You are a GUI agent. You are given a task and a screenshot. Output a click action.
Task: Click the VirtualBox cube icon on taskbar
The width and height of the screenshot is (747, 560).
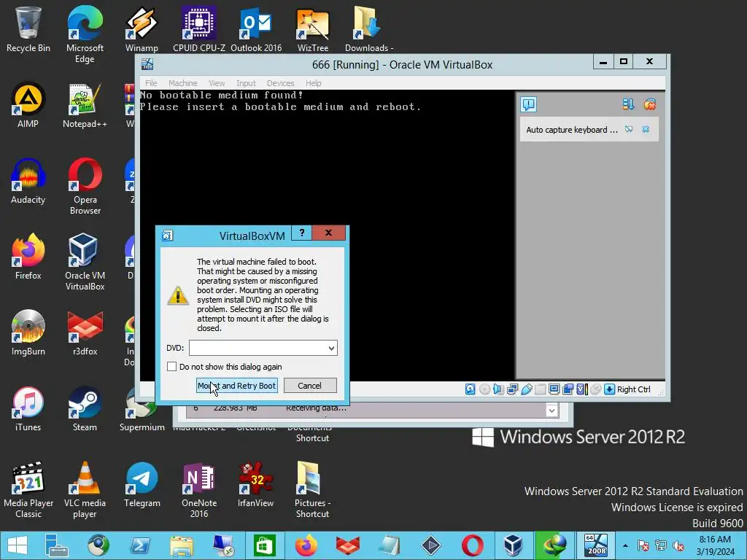pyautogui.click(x=513, y=545)
